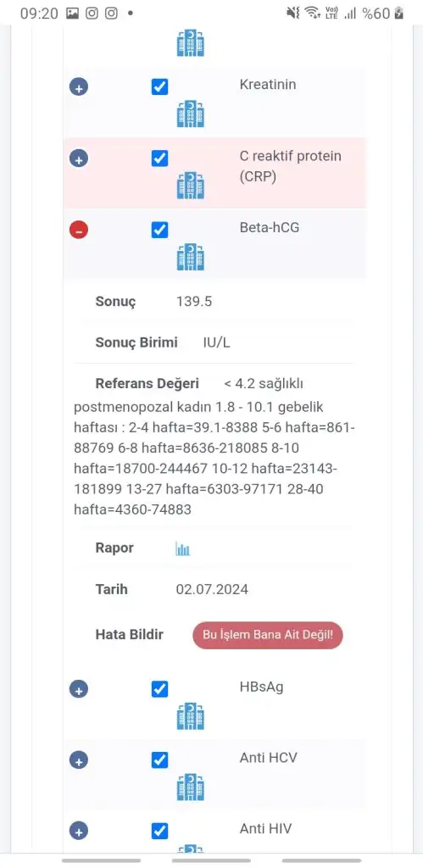
Task: Expand C reaktif protein (CRP) details
Action: (79, 159)
